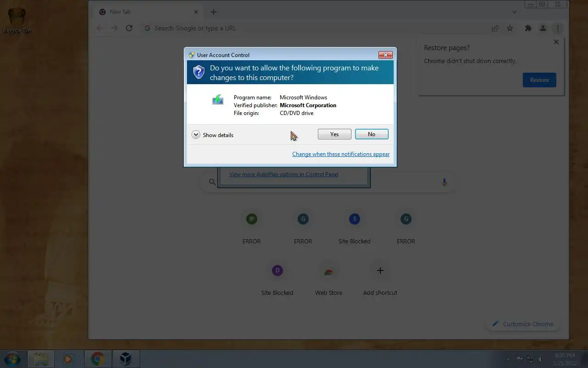
Task: Reload the page in Chrome
Action: pyautogui.click(x=129, y=28)
